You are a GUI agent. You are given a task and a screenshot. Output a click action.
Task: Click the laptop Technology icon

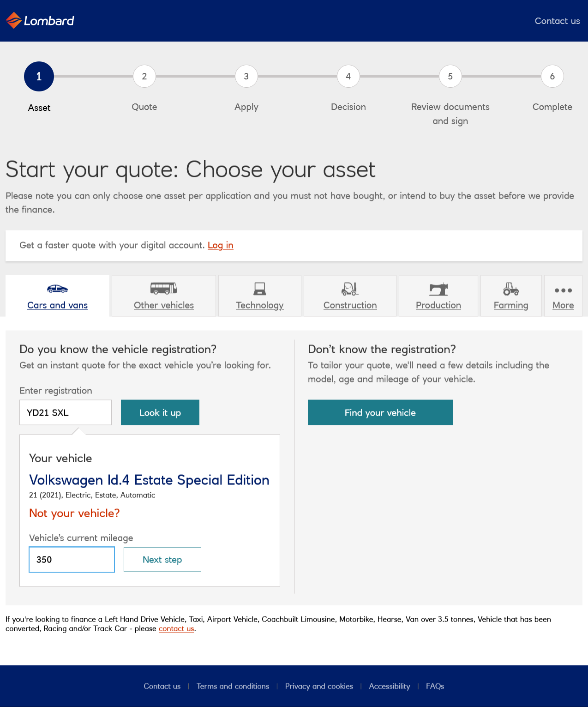[260, 289]
